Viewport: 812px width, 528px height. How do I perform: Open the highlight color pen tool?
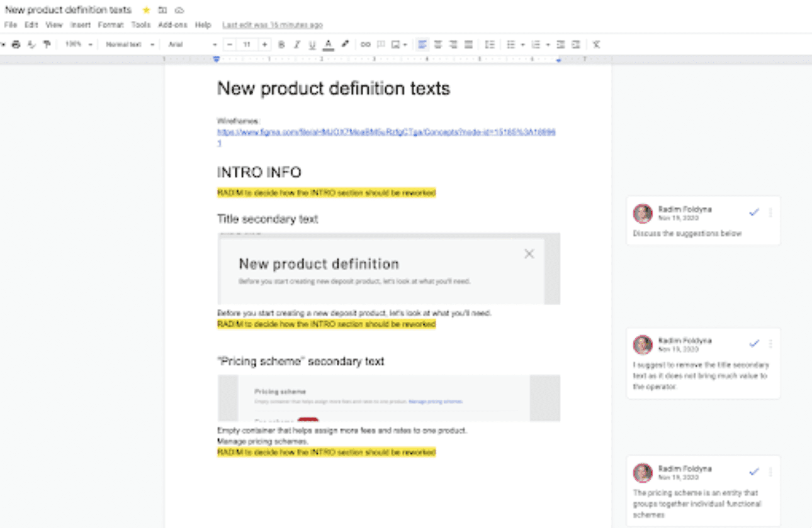click(x=345, y=44)
